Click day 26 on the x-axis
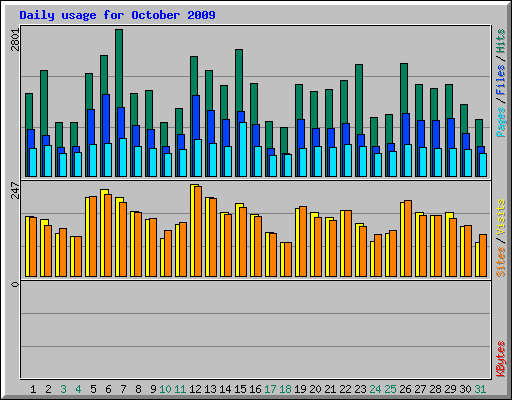This screenshot has height=400, width=512. point(405,389)
